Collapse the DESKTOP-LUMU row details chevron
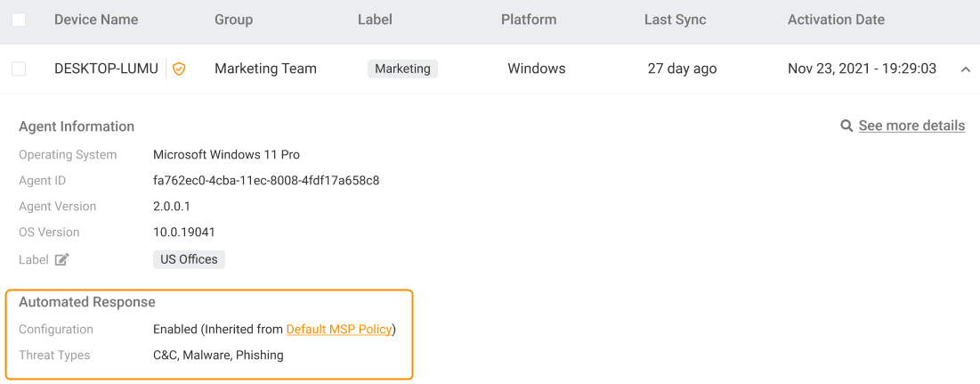 (966, 69)
